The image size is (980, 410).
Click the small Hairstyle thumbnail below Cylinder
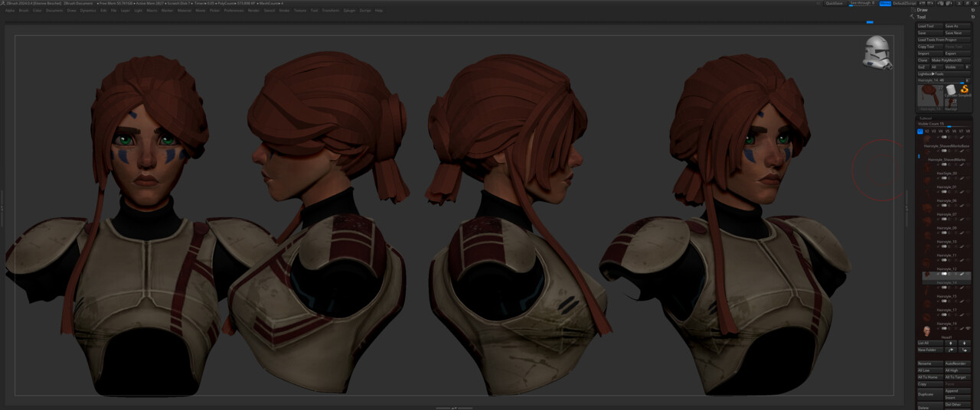[x=950, y=104]
